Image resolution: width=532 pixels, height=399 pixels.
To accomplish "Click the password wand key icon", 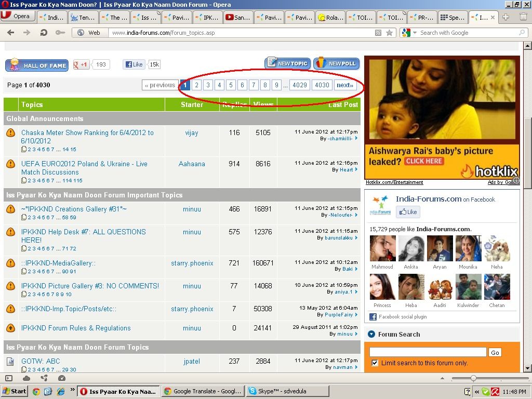I will pyautogui.click(x=60, y=33).
